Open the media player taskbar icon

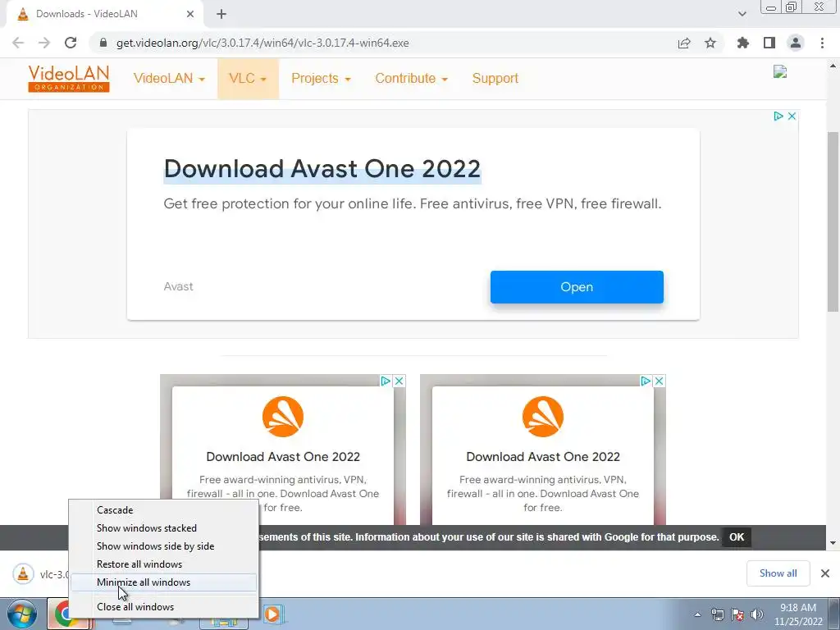pyautogui.click(x=272, y=614)
